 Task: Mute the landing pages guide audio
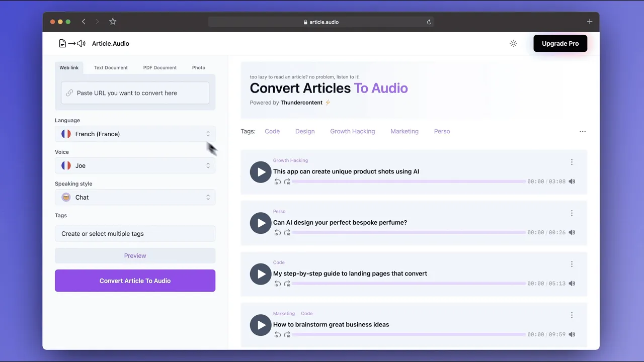pos(572,284)
